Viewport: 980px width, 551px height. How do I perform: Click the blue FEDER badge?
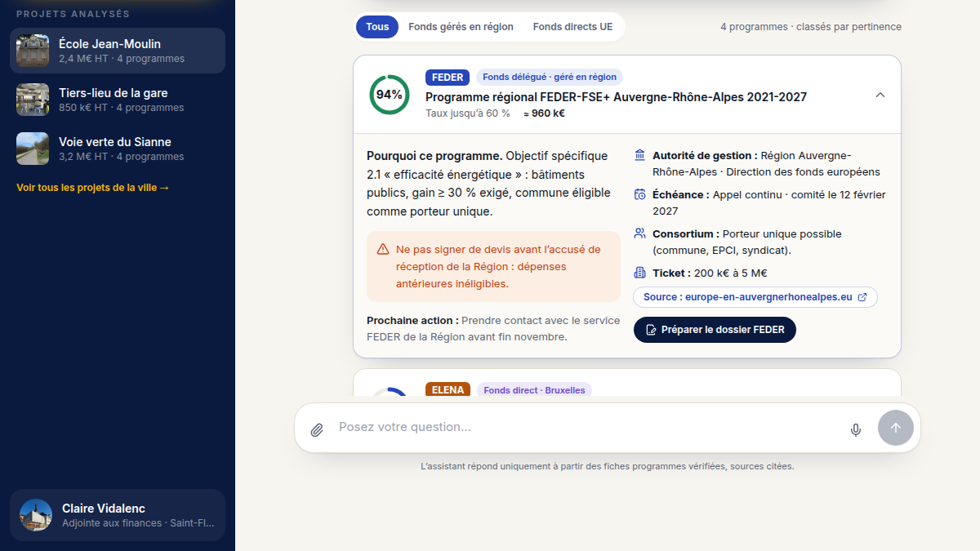coord(448,78)
